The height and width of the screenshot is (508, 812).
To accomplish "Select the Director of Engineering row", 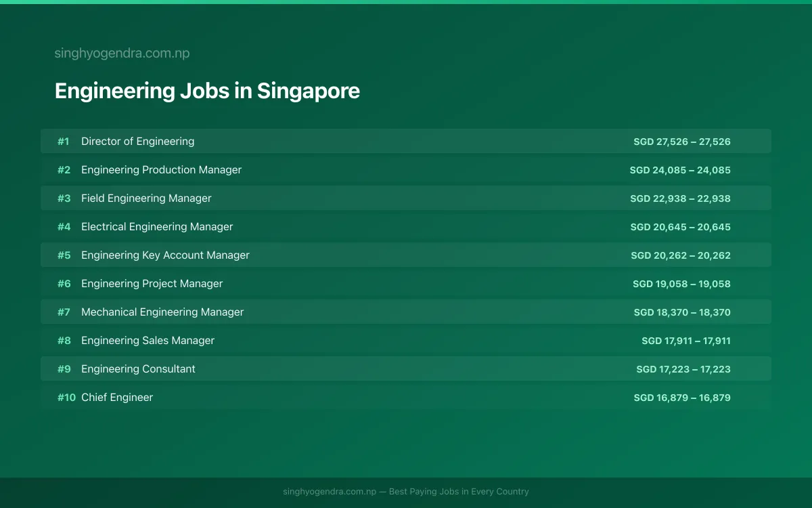I will [x=406, y=141].
